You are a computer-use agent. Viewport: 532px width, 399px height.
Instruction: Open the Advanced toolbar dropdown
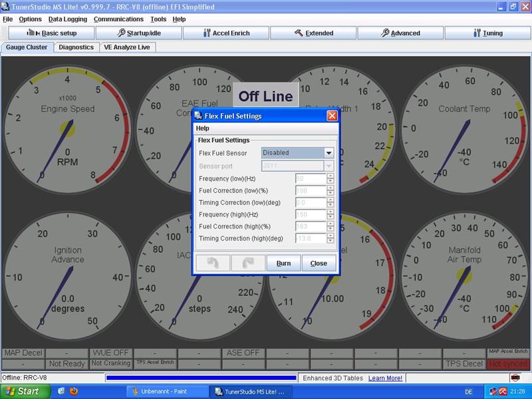(400, 33)
